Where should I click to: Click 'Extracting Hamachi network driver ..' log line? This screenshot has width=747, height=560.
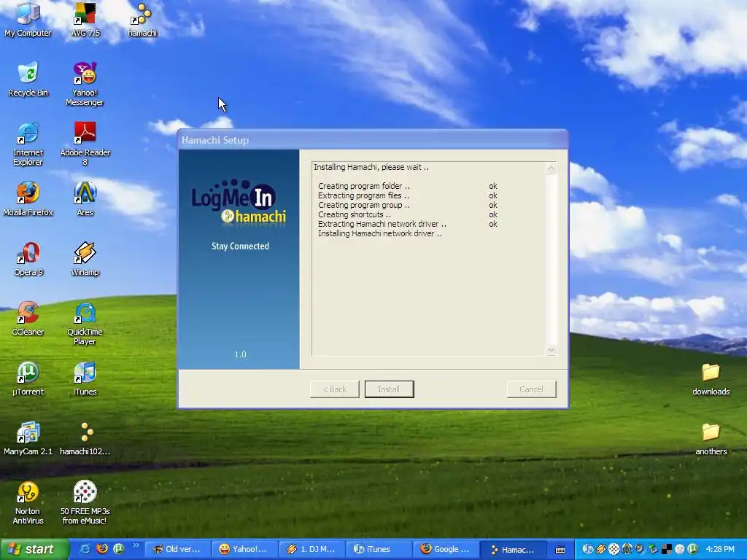pyautogui.click(x=382, y=224)
